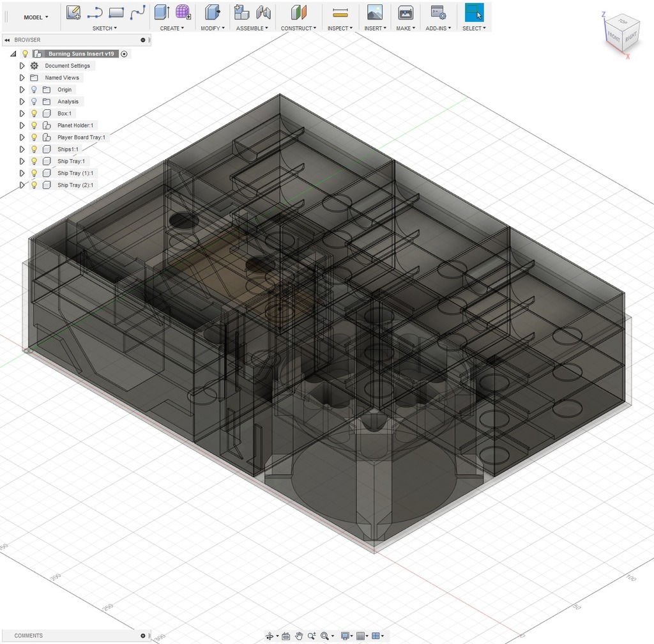Click the New Component icon
Image resolution: width=654 pixels, height=644 pixels.
coord(241,13)
